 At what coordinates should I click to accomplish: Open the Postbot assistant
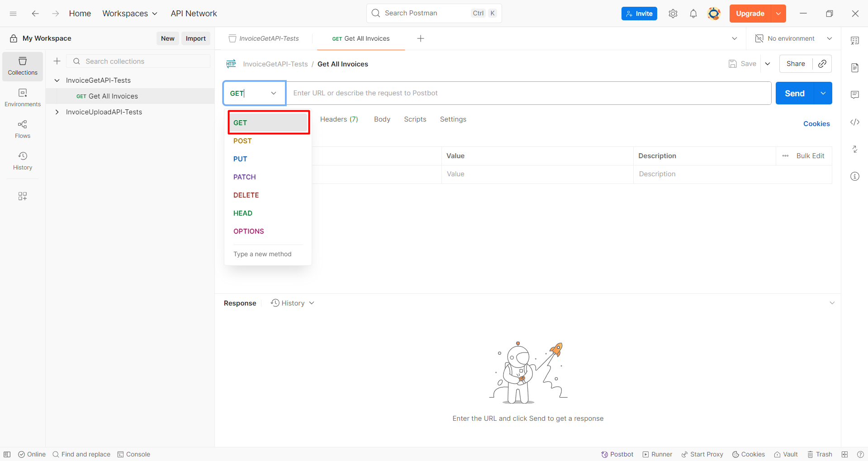617,454
